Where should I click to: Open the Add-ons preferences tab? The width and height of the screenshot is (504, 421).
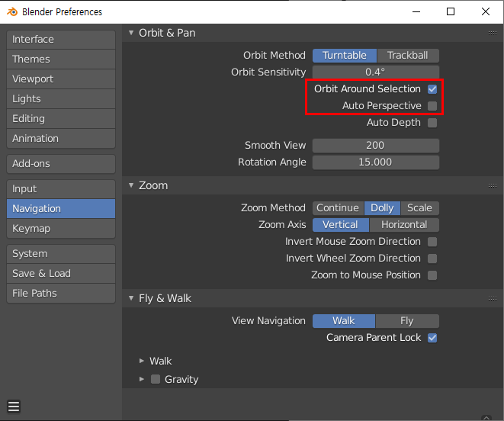(61, 164)
